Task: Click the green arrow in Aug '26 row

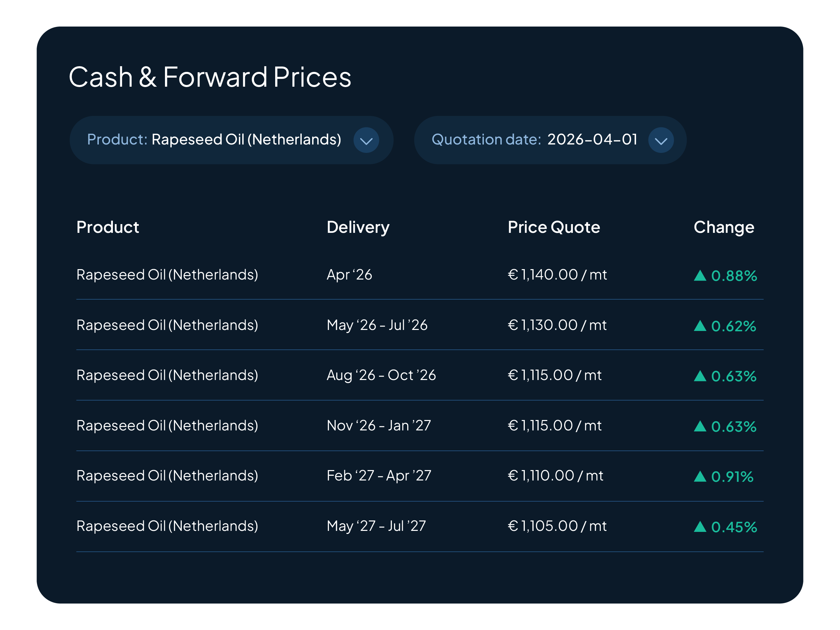Action: [700, 376]
